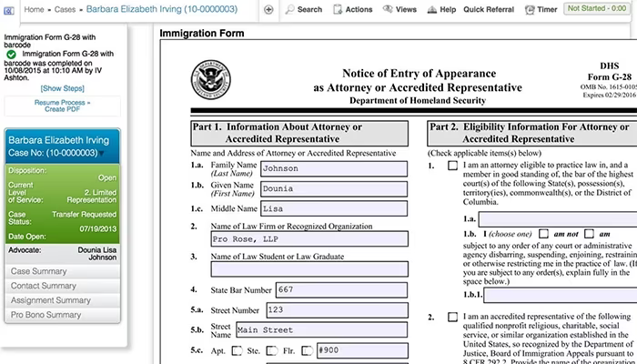Click the Disposition 'Open' value

(107, 178)
